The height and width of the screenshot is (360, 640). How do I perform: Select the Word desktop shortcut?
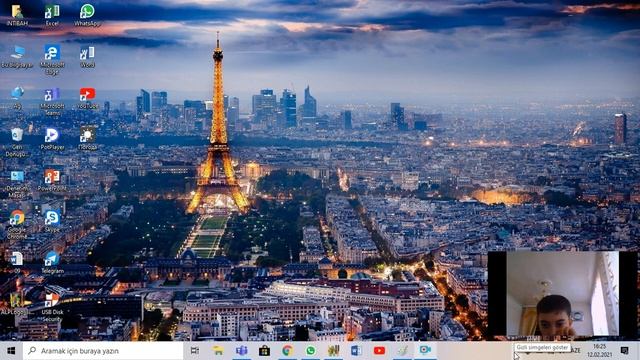(x=87, y=57)
